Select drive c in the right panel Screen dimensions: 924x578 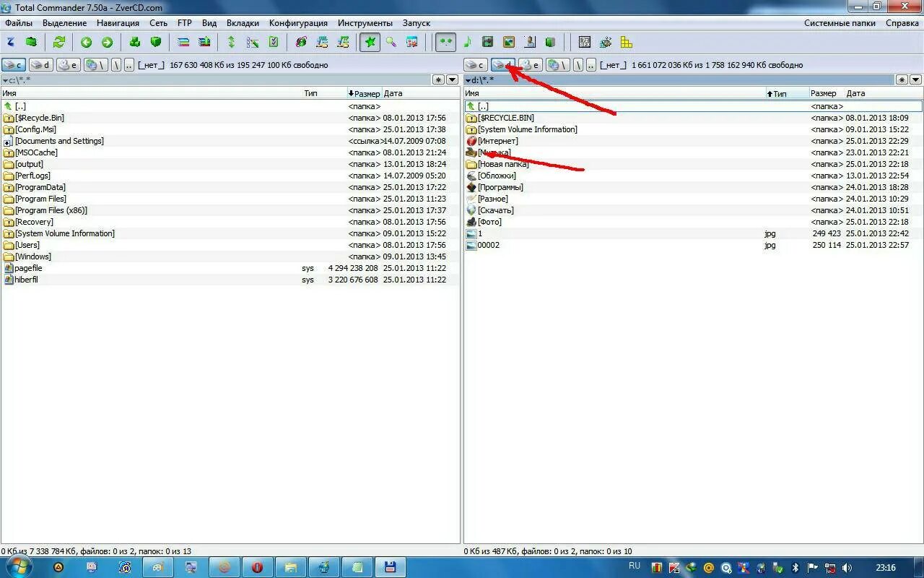[x=476, y=65]
